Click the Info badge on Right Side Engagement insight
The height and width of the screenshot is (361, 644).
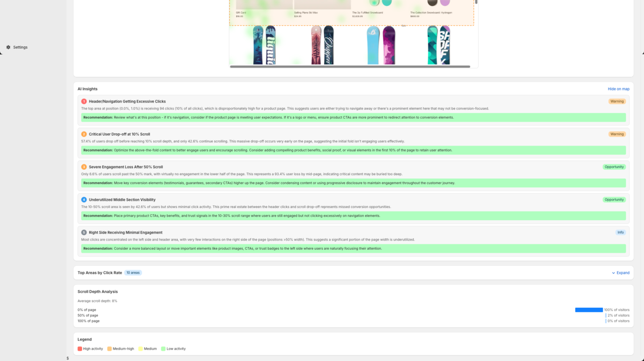[x=620, y=232]
